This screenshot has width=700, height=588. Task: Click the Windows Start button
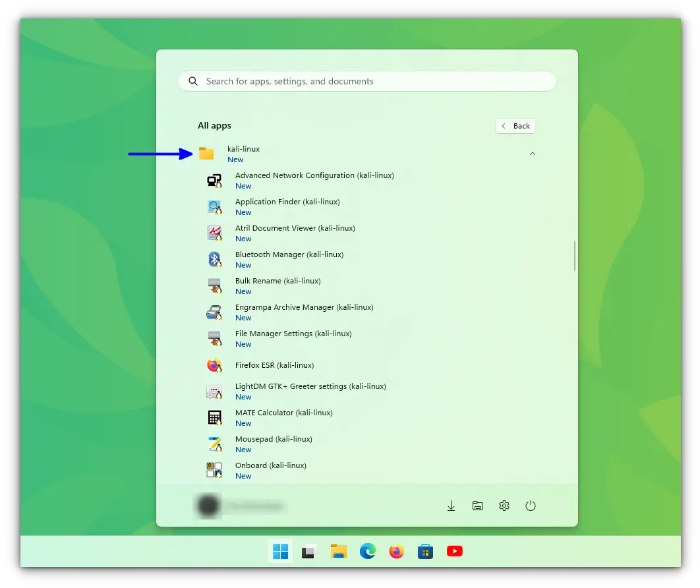tap(280, 551)
